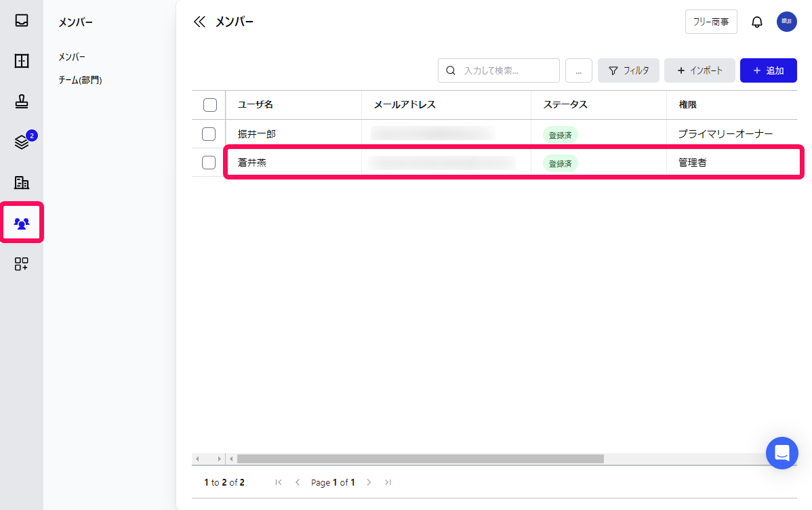812x510 pixels.
Task: Open notifications bell icon
Action: [x=756, y=22]
